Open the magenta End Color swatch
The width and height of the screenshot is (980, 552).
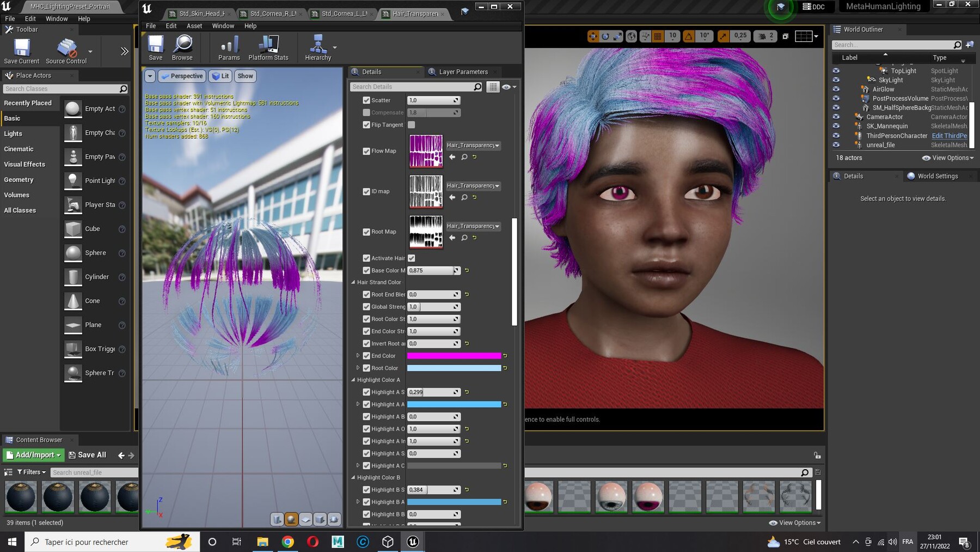[455, 356]
